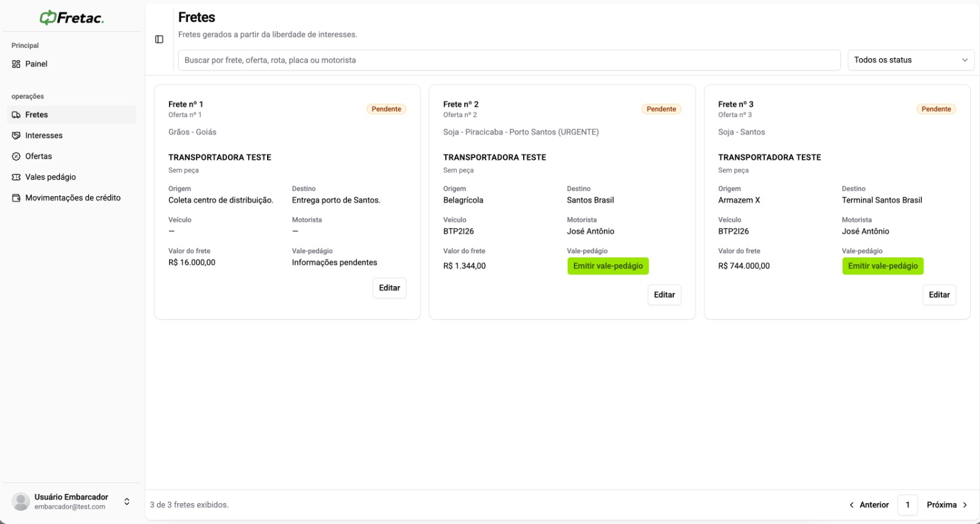Open Interesses handshake icon
Viewport: 980px width, 524px height.
(x=16, y=135)
